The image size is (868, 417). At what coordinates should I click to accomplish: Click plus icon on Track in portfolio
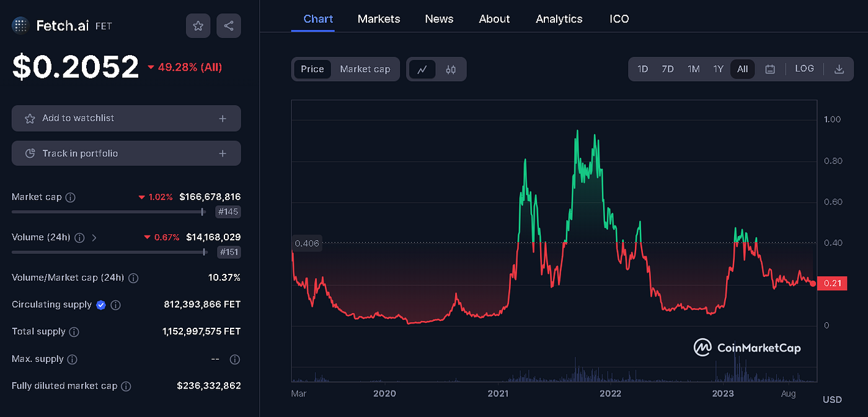[x=223, y=154]
